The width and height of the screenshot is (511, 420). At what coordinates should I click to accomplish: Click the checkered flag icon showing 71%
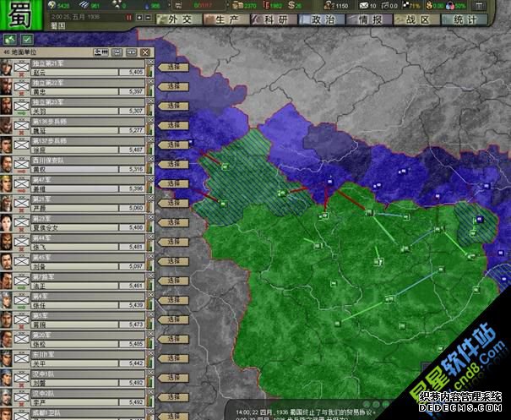pyautogui.click(x=406, y=5)
